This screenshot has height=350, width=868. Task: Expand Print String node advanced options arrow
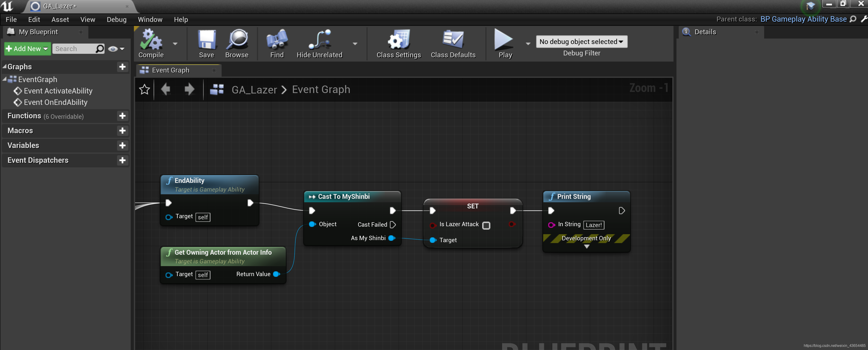click(x=586, y=247)
